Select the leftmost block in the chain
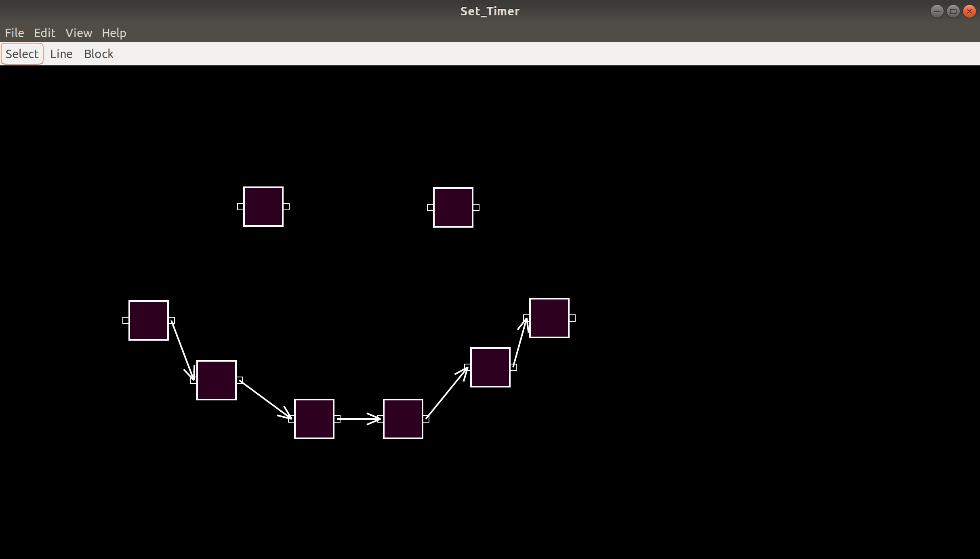The image size is (980, 559). click(149, 320)
